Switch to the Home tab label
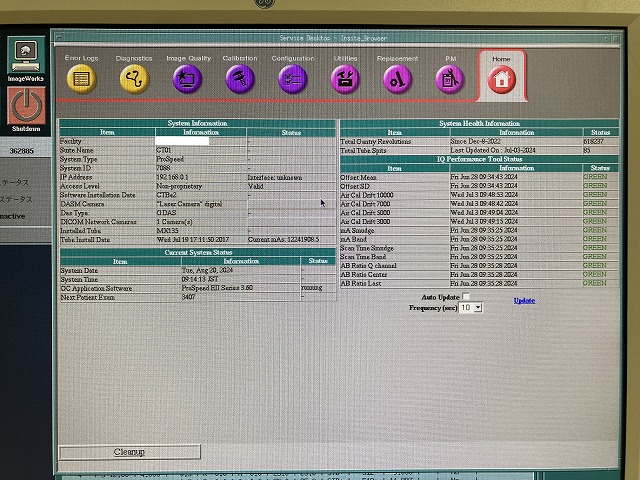Image resolution: width=640 pixels, height=480 pixels. (x=501, y=59)
